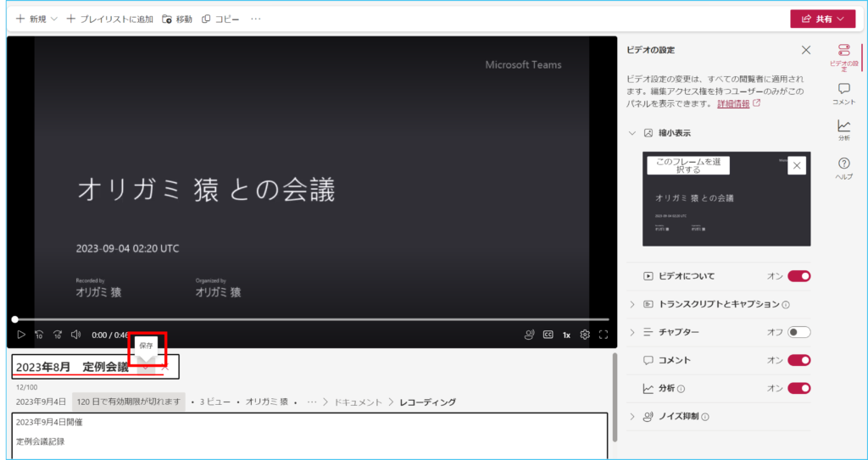
Task: Click the skip back 10 seconds icon
Action: pyautogui.click(x=39, y=335)
